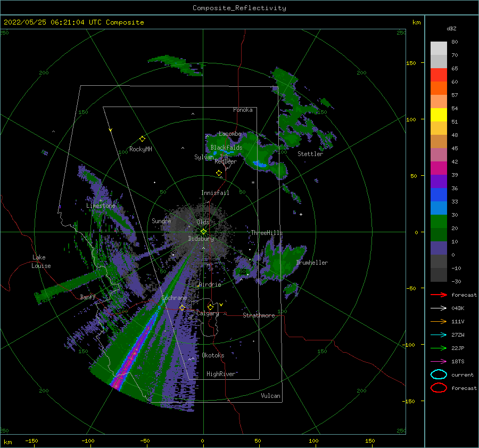
Task: Click the Strathmore city label
Action: (259, 315)
